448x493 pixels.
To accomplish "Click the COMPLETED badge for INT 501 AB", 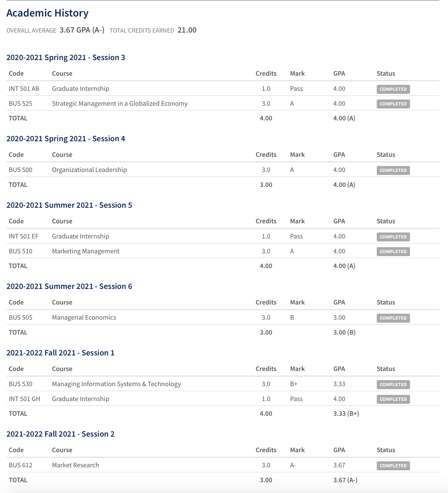I will (393, 89).
